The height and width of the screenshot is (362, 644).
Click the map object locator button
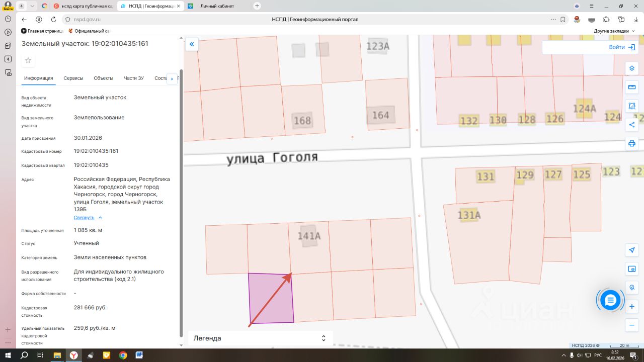point(632,288)
